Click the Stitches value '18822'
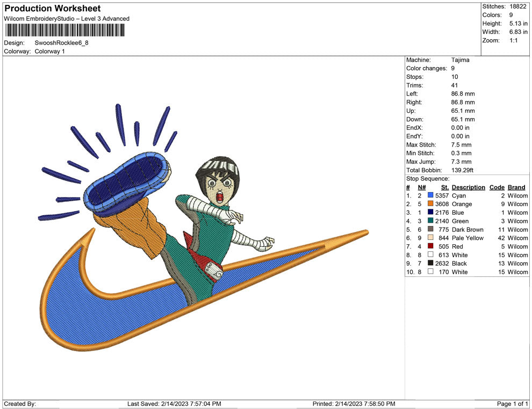Screen dimensions: 532x409 [x=517, y=6]
